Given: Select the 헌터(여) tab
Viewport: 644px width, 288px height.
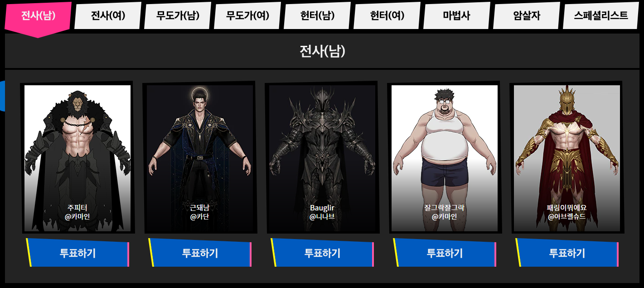Looking at the screenshot, I should (387, 16).
